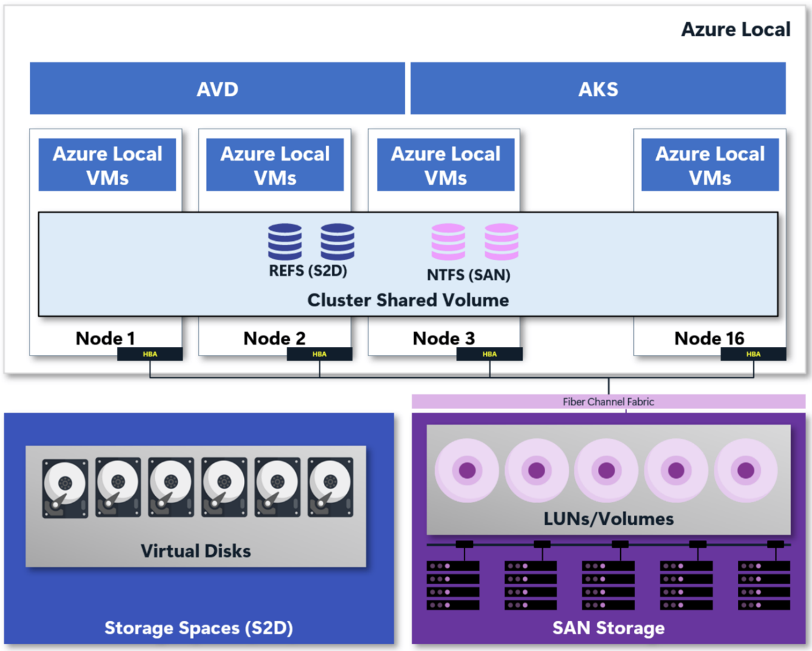
Task: Click Azure Local VMs box in Node 16
Action: point(710,165)
